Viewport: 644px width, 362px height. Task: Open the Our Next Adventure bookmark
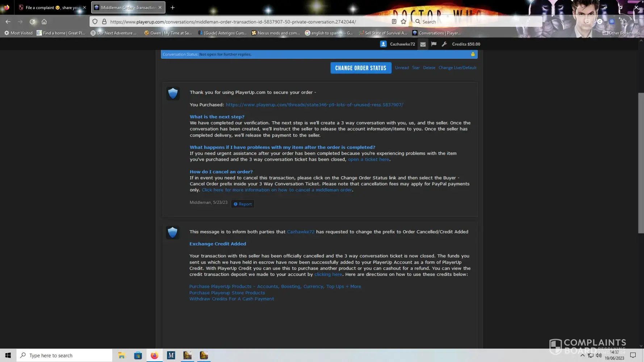point(113,33)
